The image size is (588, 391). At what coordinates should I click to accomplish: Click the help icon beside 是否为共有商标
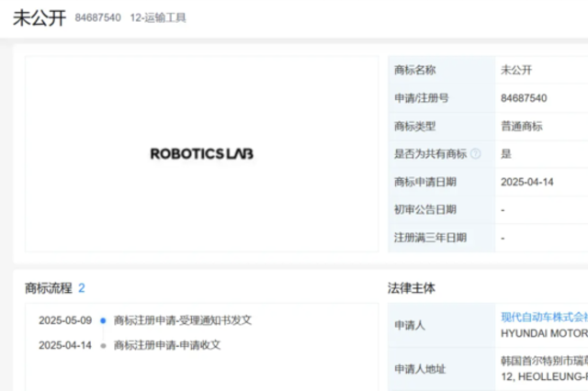point(476,153)
